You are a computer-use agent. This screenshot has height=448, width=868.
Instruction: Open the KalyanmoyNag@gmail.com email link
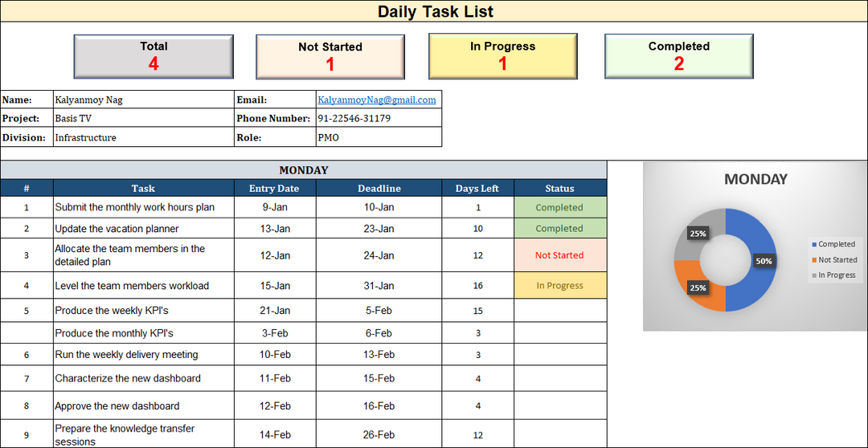pos(377,100)
